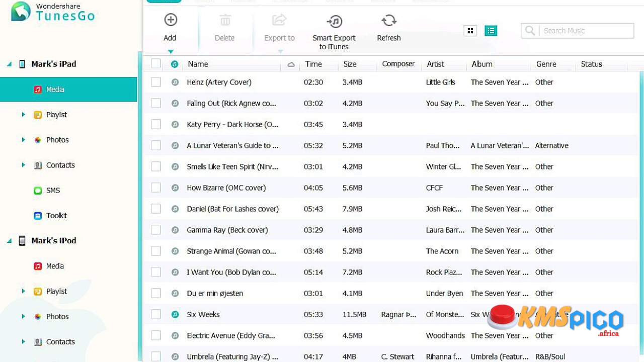This screenshot has height=362, width=644.
Task: Collapse Mark's iPod tree node
Action: (9, 241)
